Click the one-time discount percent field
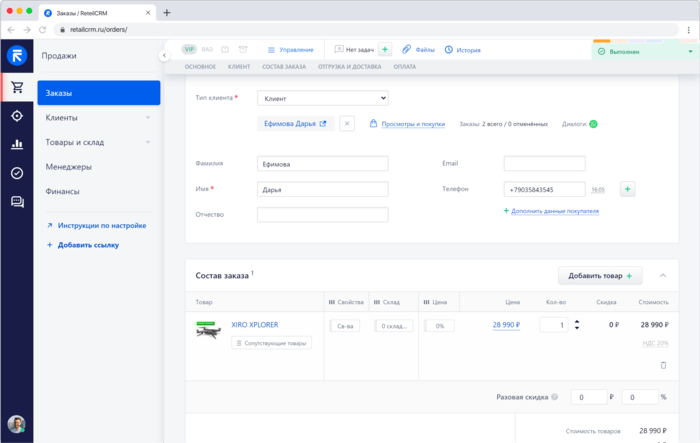700x443 pixels. pyautogui.click(x=640, y=397)
